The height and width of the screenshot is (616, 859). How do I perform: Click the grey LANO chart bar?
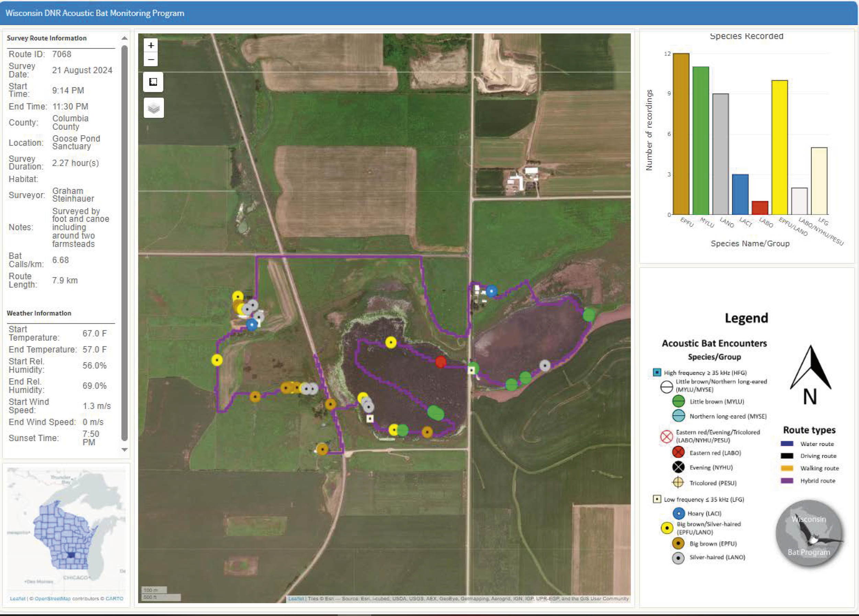(721, 154)
